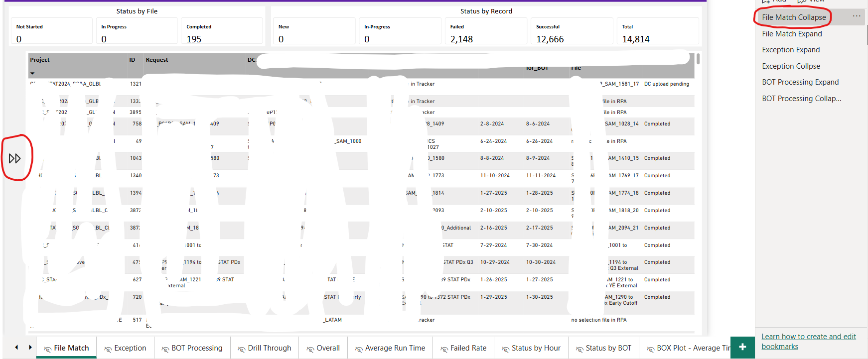Click the ID column header
868x359 pixels.
132,60
